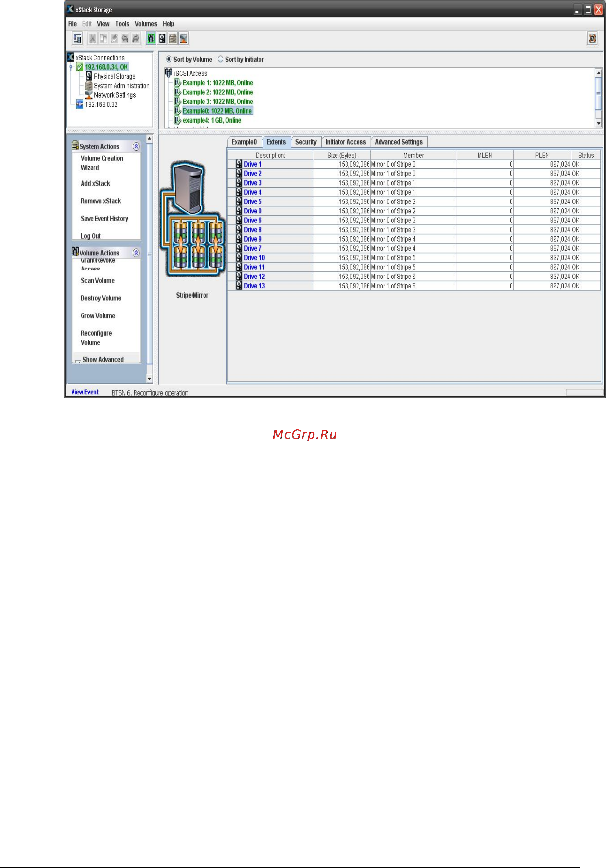606x868 pixels.
Task: Click actions panel scroll down arrow
Action: (149, 379)
